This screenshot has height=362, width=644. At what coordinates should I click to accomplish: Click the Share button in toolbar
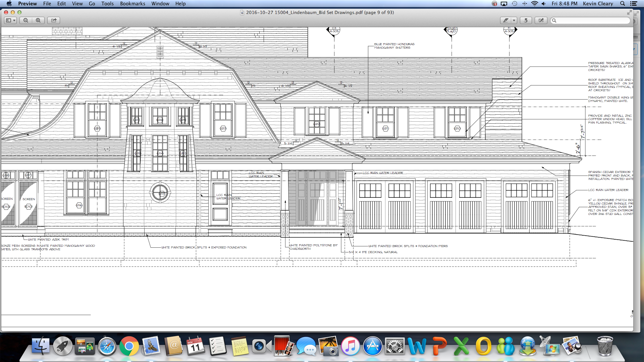54,20
